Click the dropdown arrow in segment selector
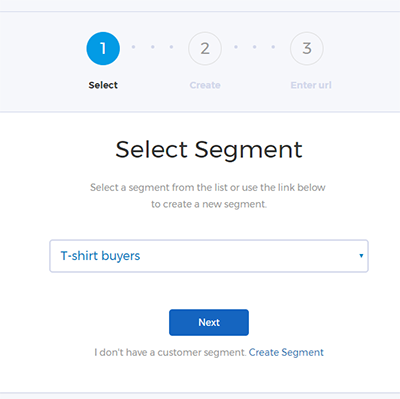The height and width of the screenshot is (399, 400). (x=361, y=256)
